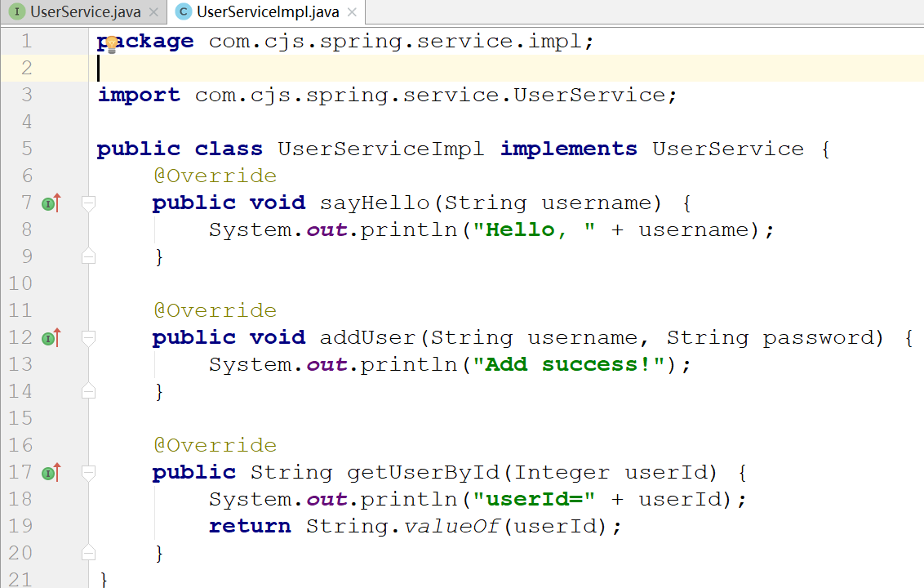924x588 pixels.
Task: Click the implements gutter icon beside sayHello
Action: click(x=51, y=203)
